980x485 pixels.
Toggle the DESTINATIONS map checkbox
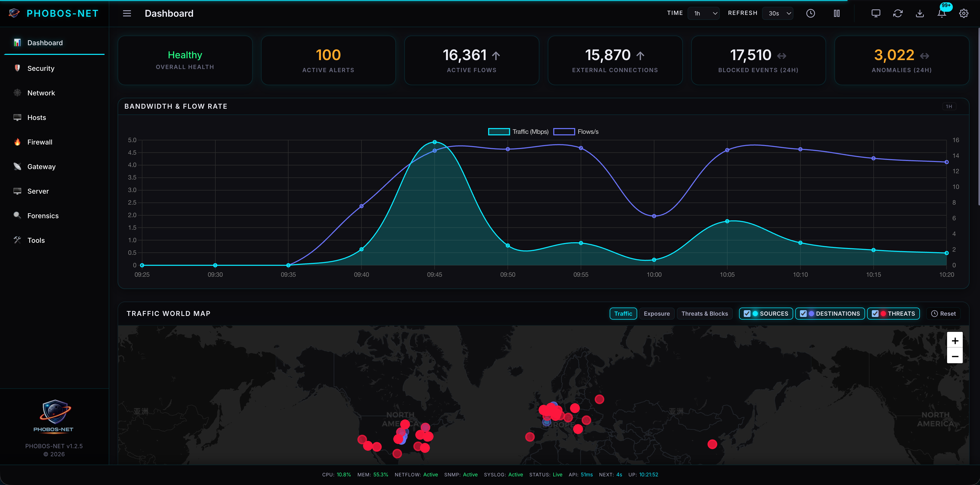tap(803, 313)
